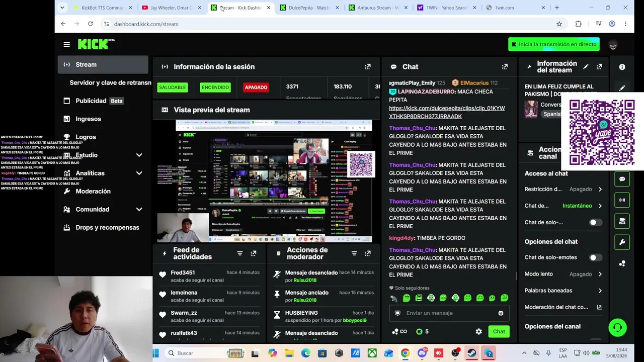Screen dimensions: 644x362
Task: Filter the Acciones de moderador list
Action: (x=354, y=253)
